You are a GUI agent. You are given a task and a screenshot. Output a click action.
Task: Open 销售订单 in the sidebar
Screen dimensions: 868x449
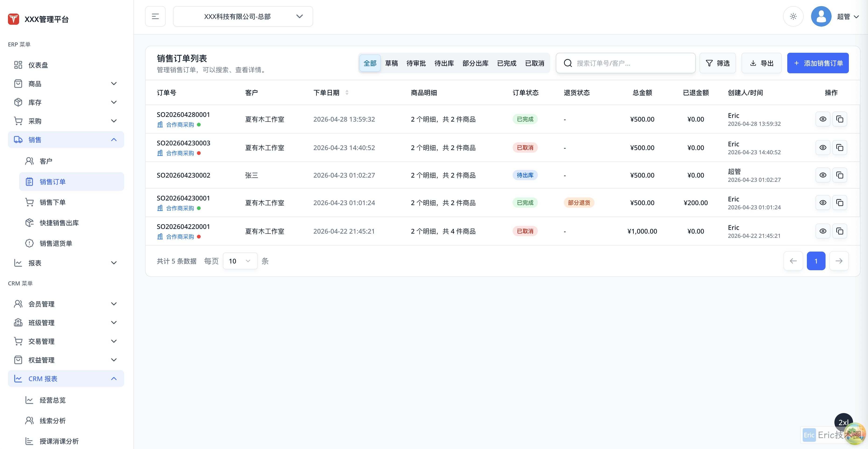(x=71, y=182)
